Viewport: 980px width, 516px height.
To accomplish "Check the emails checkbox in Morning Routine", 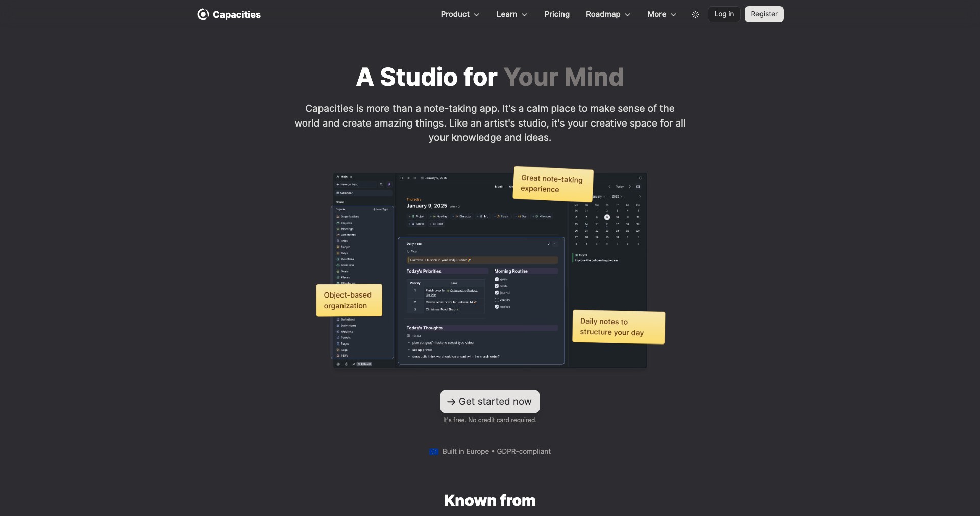I will 497,300.
